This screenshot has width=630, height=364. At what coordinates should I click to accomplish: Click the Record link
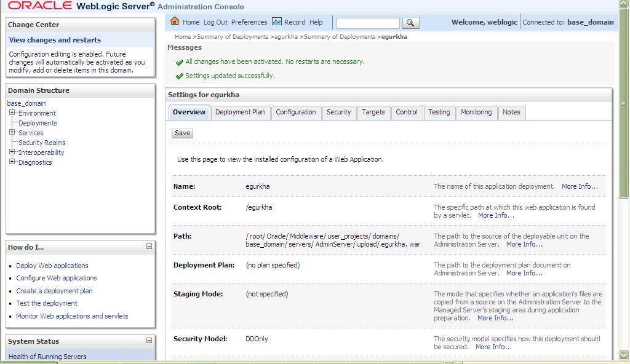(x=295, y=22)
